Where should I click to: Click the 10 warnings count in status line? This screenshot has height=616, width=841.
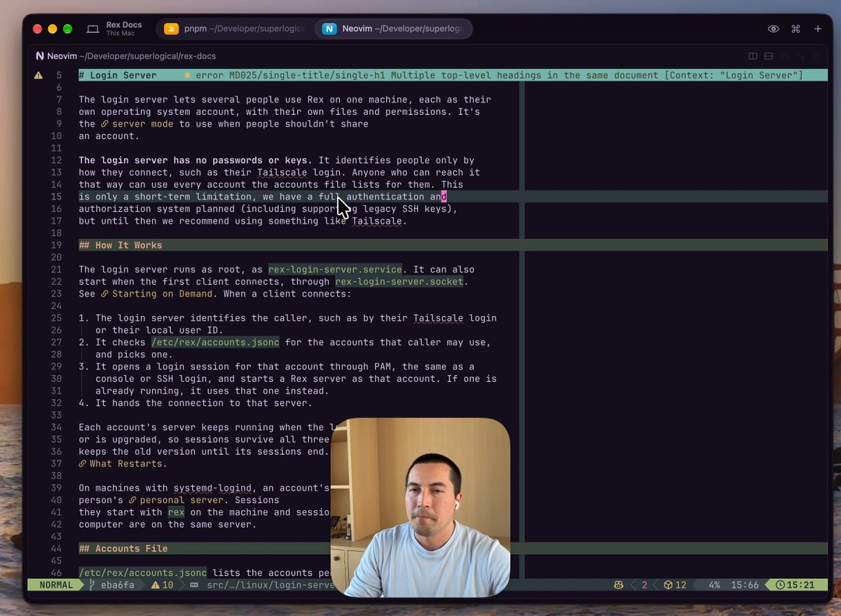[161, 584]
